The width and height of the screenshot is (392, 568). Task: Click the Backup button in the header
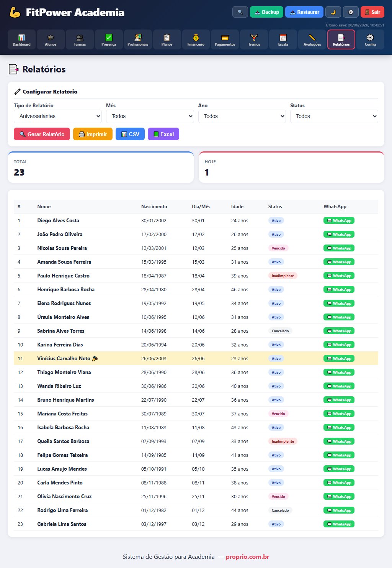click(x=266, y=12)
